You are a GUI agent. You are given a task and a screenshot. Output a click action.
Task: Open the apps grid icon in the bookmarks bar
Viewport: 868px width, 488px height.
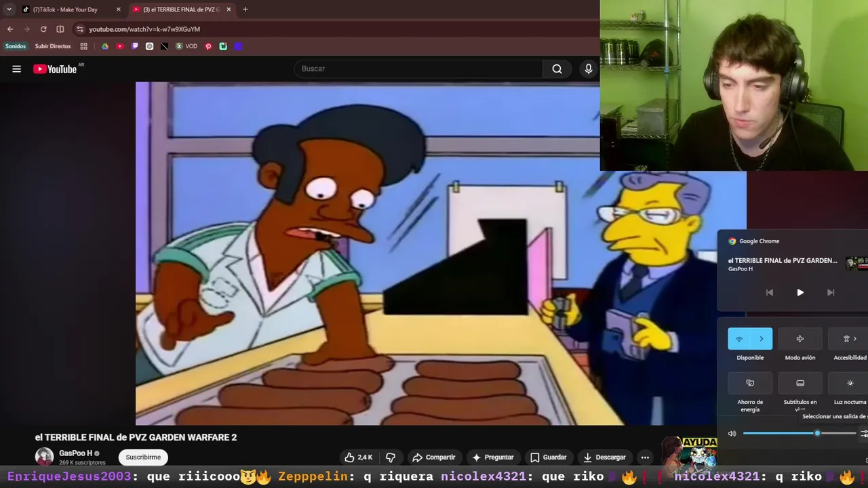(x=83, y=46)
